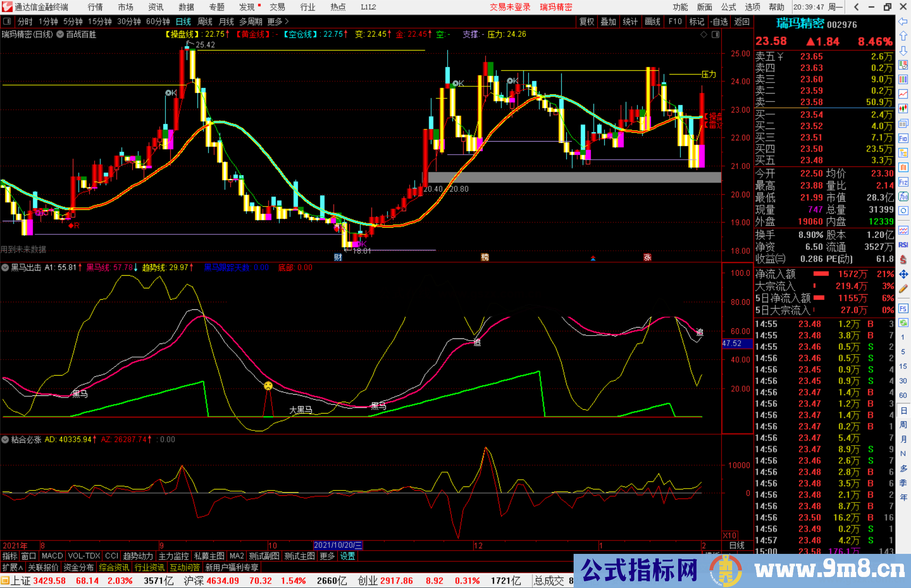This screenshot has height=588, width=911.
Task: Click -自选 to change watchlist status
Action: (719, 21)
